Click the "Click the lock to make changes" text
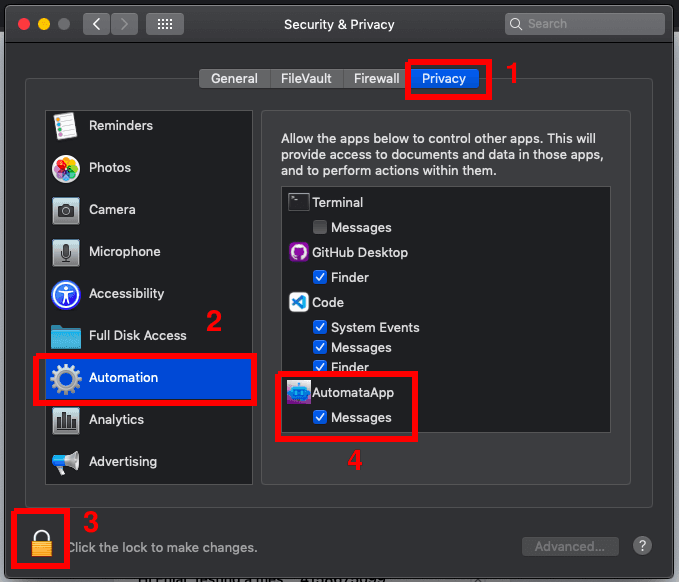 click(163, 547)
